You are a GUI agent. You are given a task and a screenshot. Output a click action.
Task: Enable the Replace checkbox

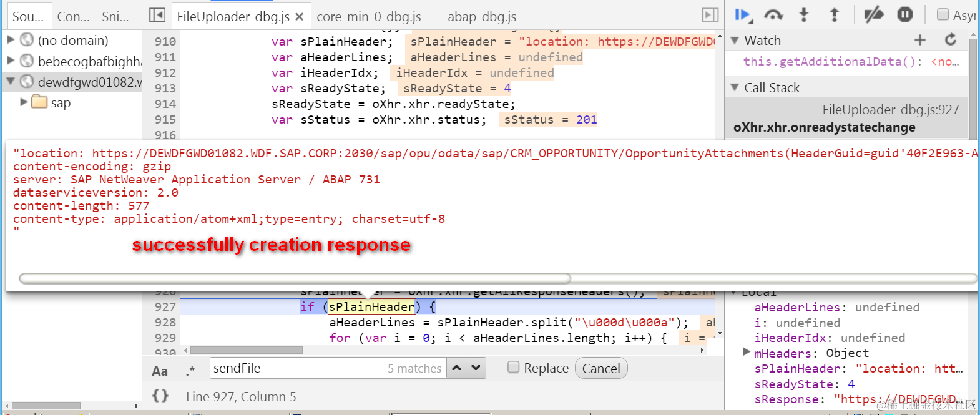pos(513,367)
